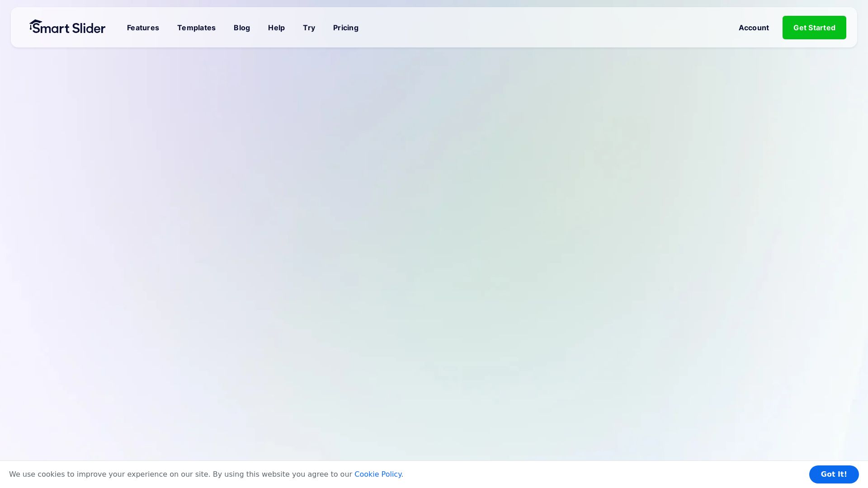The width and height of the screenshot is (868, 488).
Task: Open the Cookie Policy link
Action: 378,474
